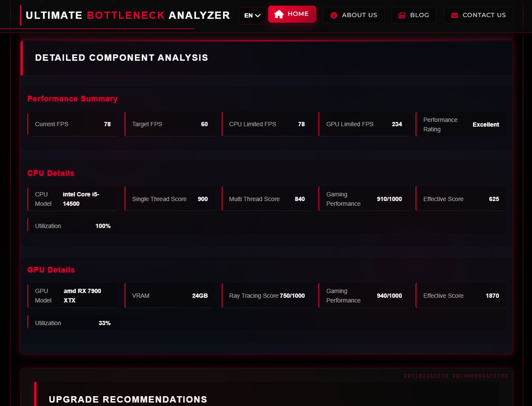Click the GPU Limited FPS value 234
The height and width of the screenshot is (406, 532).
pyautogui.click(x=397, y=124)
